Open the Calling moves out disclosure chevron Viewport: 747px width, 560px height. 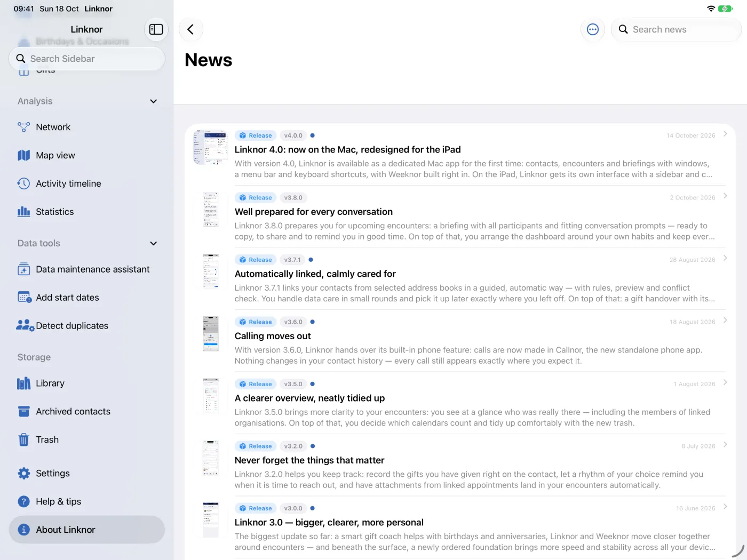(725, 320)
